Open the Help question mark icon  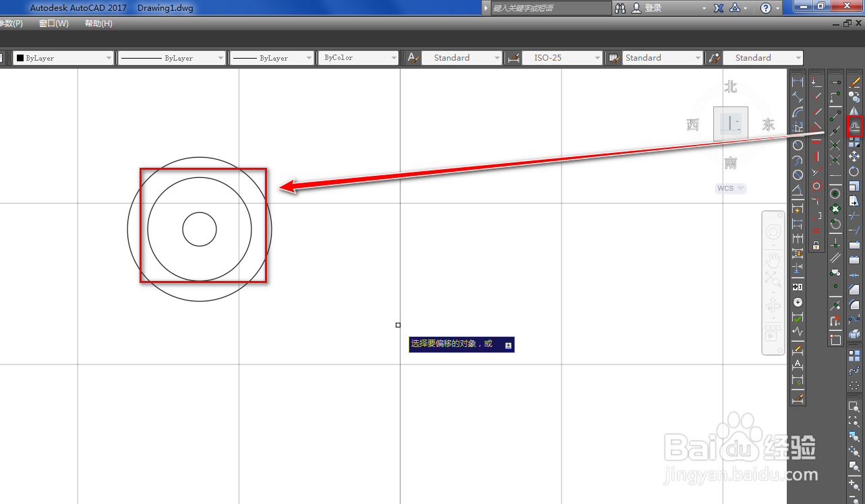coord(765,8)
